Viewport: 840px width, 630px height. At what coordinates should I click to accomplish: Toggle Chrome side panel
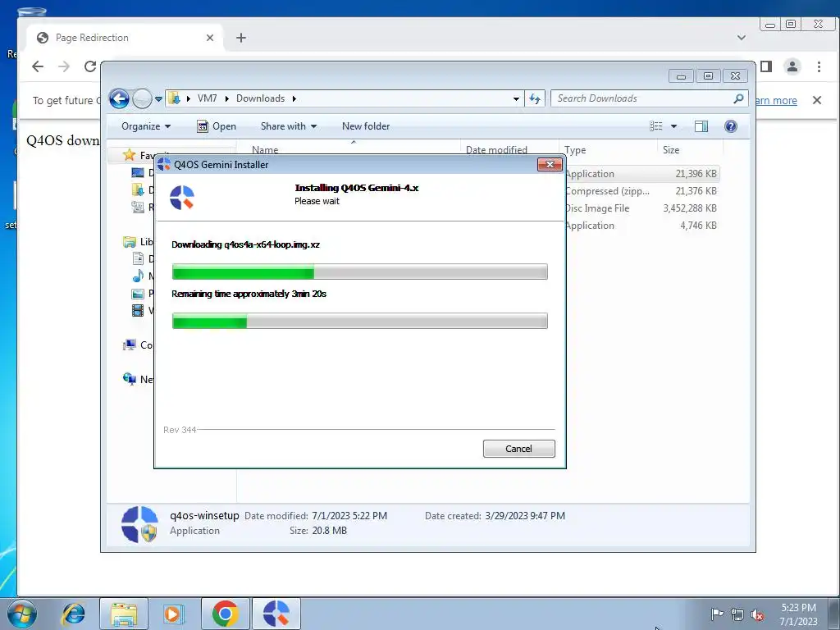pos(766,66)
